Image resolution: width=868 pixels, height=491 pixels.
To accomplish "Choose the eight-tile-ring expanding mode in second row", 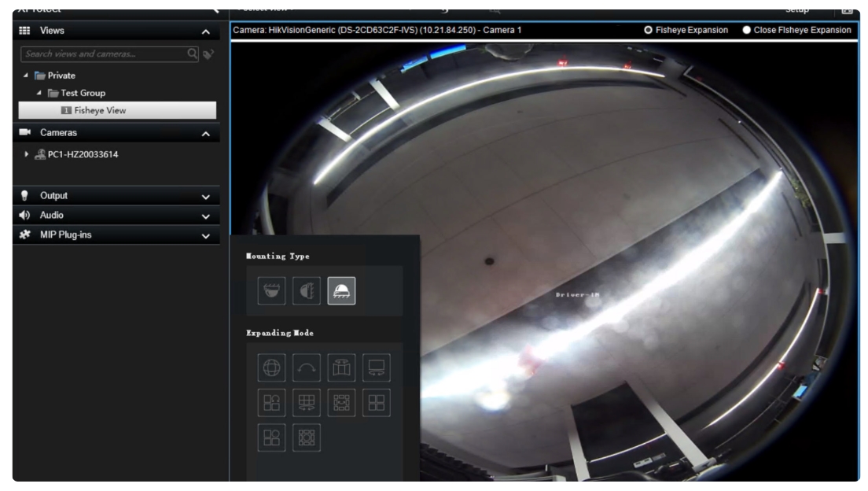I will click(341, 402).
